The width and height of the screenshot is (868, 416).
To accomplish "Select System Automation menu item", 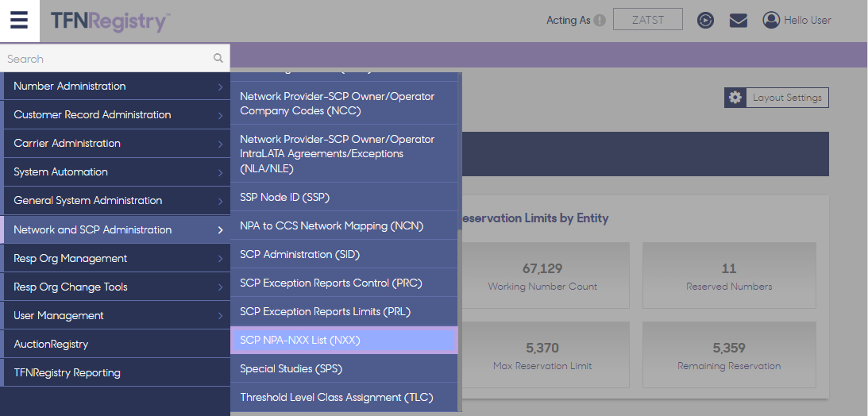I will (115, 172).
